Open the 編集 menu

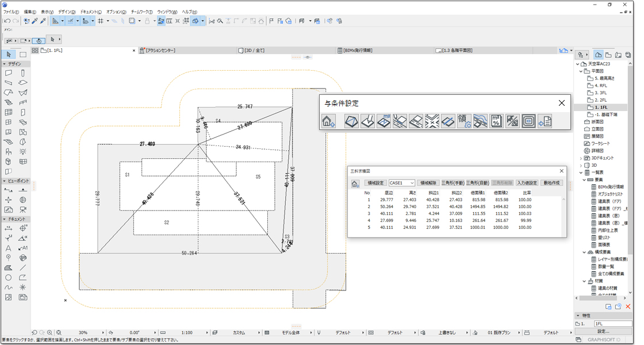click(29, 12)
